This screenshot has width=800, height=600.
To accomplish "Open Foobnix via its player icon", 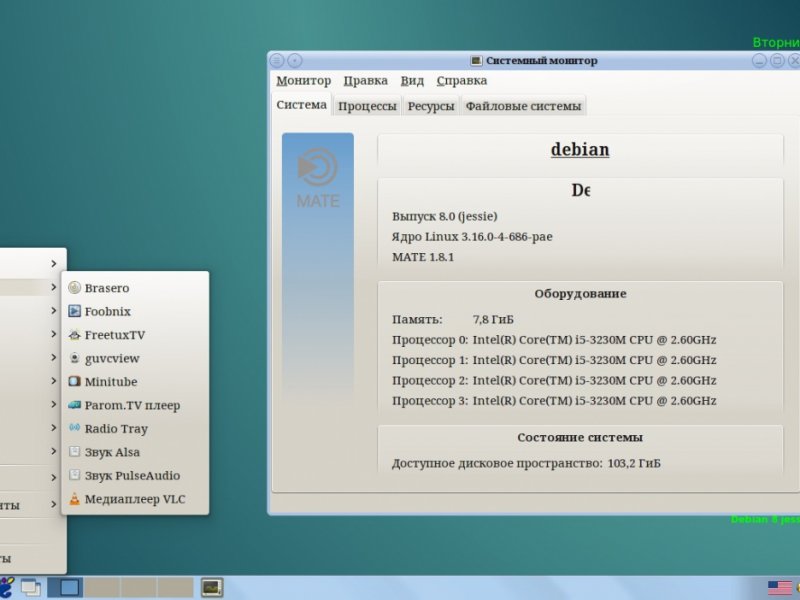I will (74, 311).
